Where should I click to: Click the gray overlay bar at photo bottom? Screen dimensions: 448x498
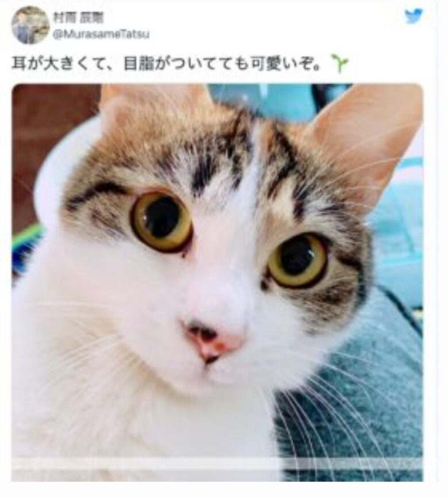217,463
